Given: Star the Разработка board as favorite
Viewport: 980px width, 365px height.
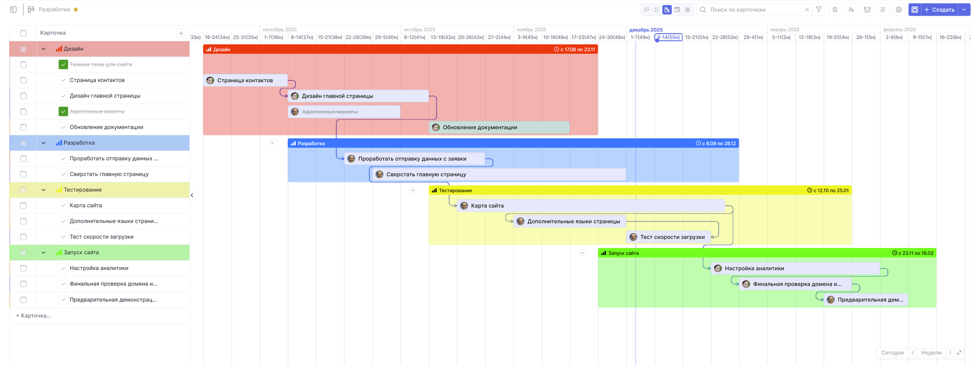Looking at the screenshot, I should 76,10.
